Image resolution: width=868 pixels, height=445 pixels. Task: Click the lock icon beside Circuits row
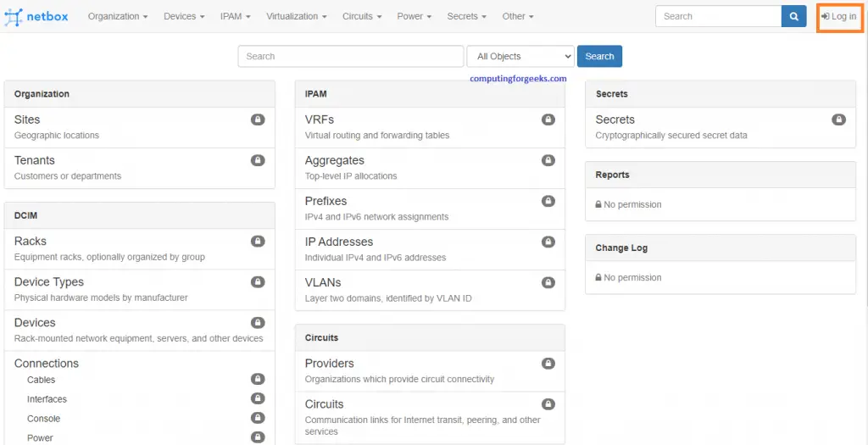[x=548, y=404]
